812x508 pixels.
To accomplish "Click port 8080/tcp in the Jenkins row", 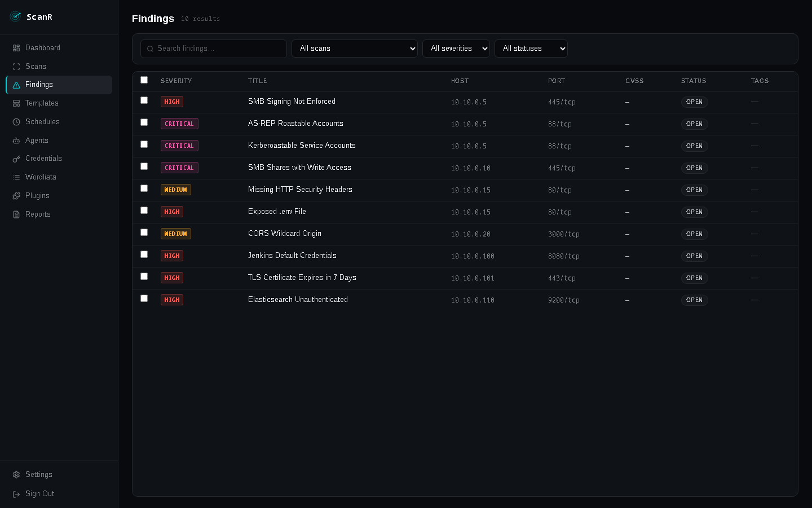I will (564, 256).
